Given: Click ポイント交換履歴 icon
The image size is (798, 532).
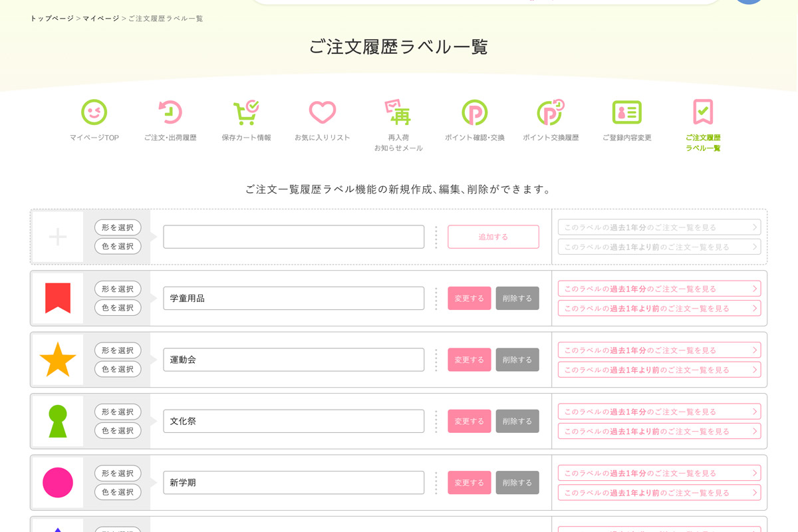Looking at the screenshot, I should click(x=551, y=112).
